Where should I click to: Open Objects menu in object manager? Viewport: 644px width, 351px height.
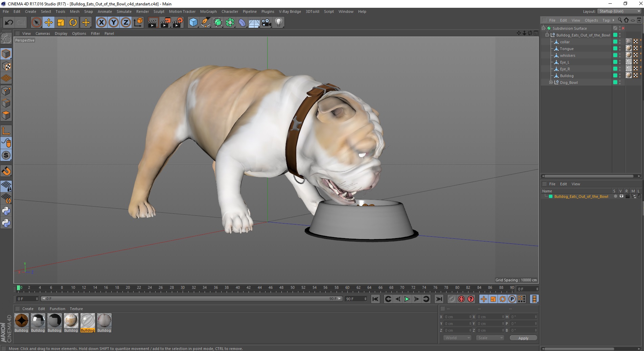coord(591,20)
